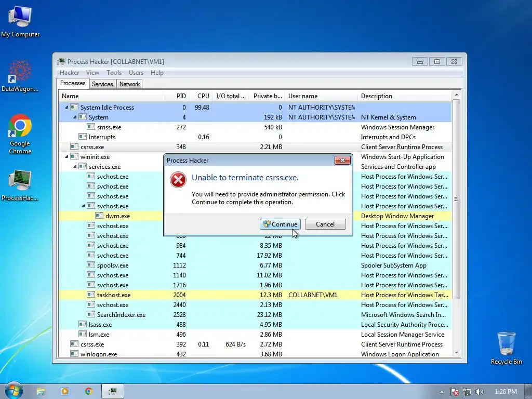Click Cancel in the error dialog
The height and width of the screenshot is (399, 532).
pyautogui.click(x=325, y=224)
